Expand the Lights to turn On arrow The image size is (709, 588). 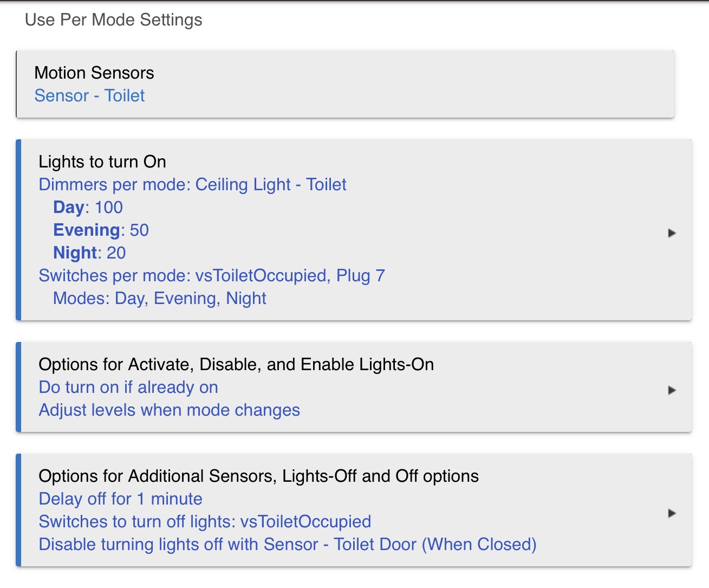(672, 233)
